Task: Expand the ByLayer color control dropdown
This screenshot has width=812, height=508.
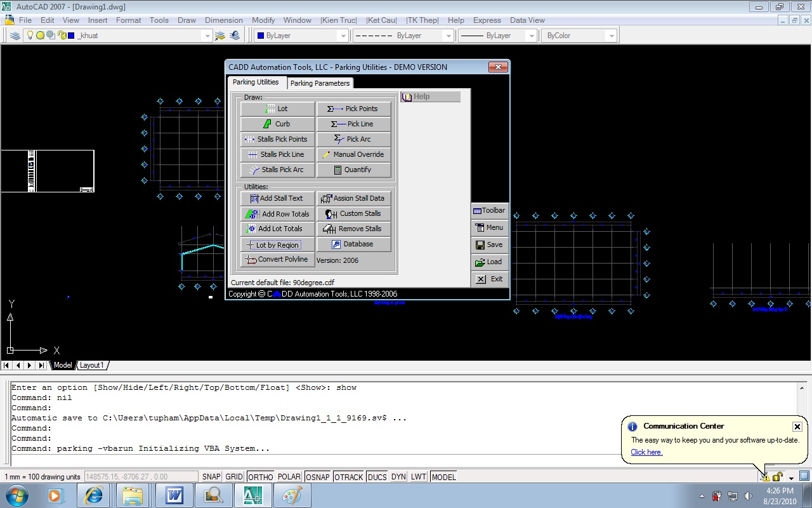Action: click(343, 36)
